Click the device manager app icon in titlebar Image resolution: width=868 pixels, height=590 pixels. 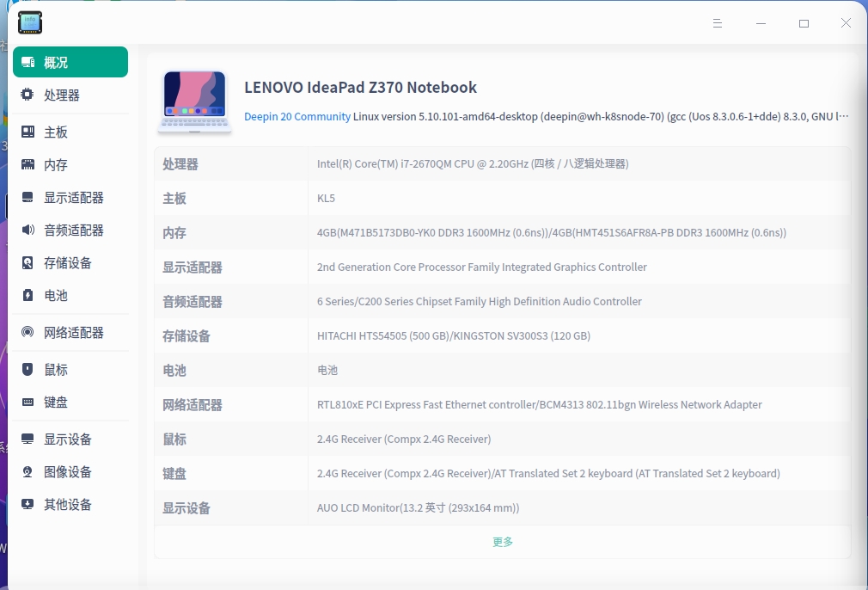coord(30,22)
